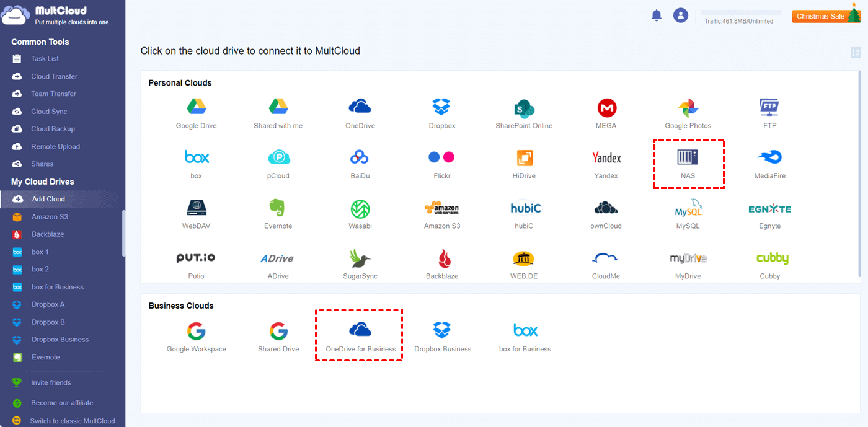Choose the hubiC cloud
Screen dimensions: 868x427
click(x=525, y=208)
